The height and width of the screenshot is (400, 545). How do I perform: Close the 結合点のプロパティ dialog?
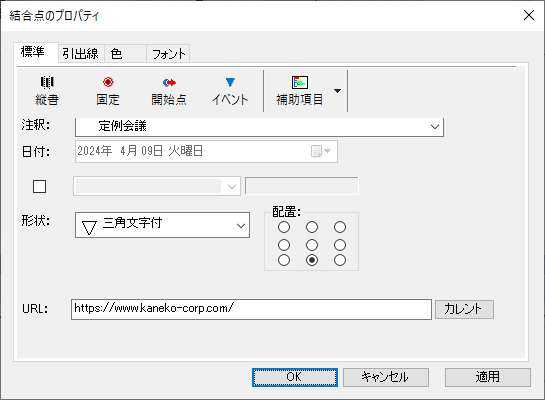[x=529, y=15]
